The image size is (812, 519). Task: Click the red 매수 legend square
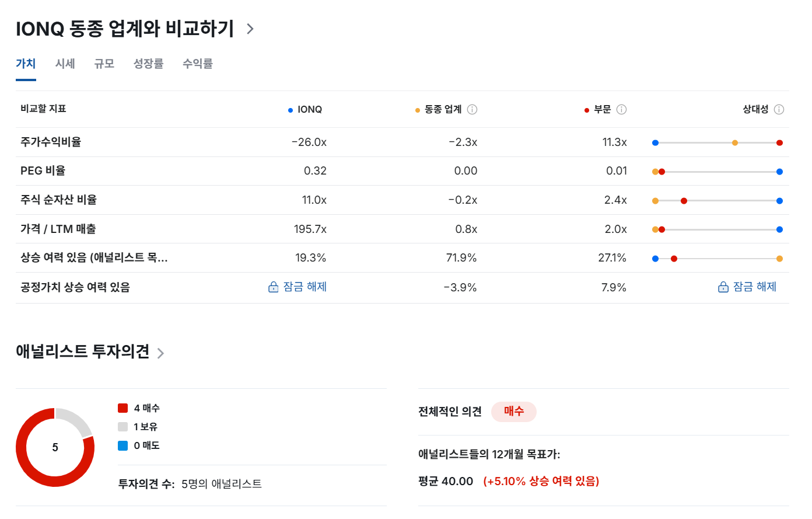pyautogui.click(x=123, y=408)
